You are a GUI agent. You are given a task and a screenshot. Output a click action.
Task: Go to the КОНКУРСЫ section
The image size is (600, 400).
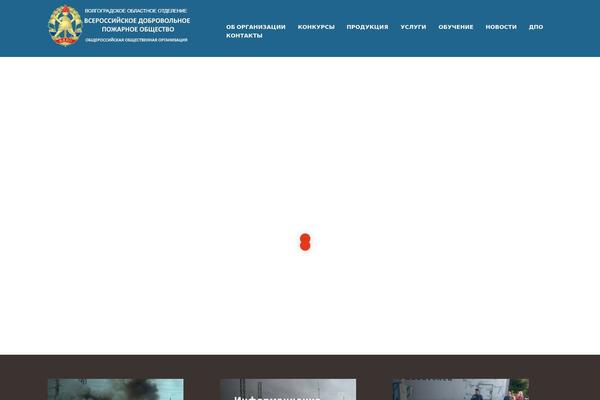[x=316, y=27]
